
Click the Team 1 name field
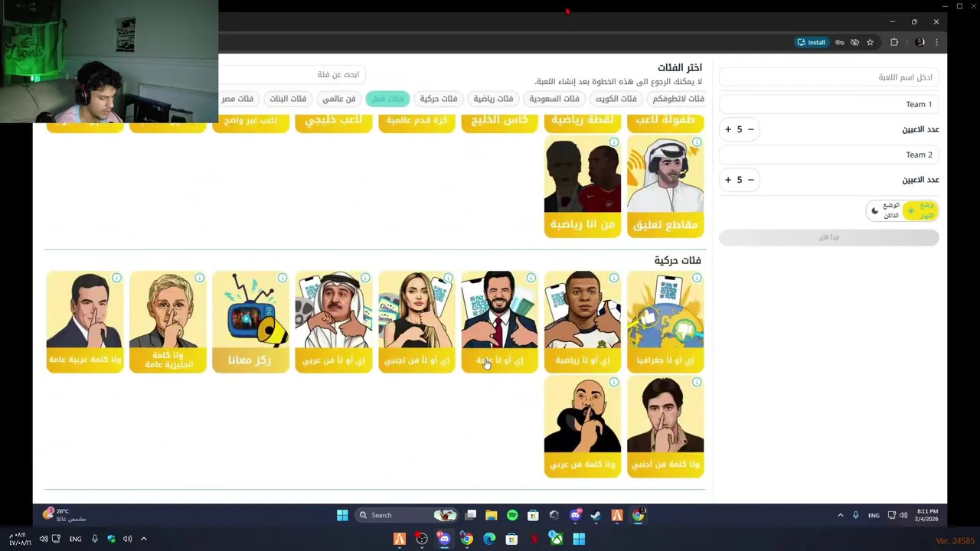click(828, 104)
